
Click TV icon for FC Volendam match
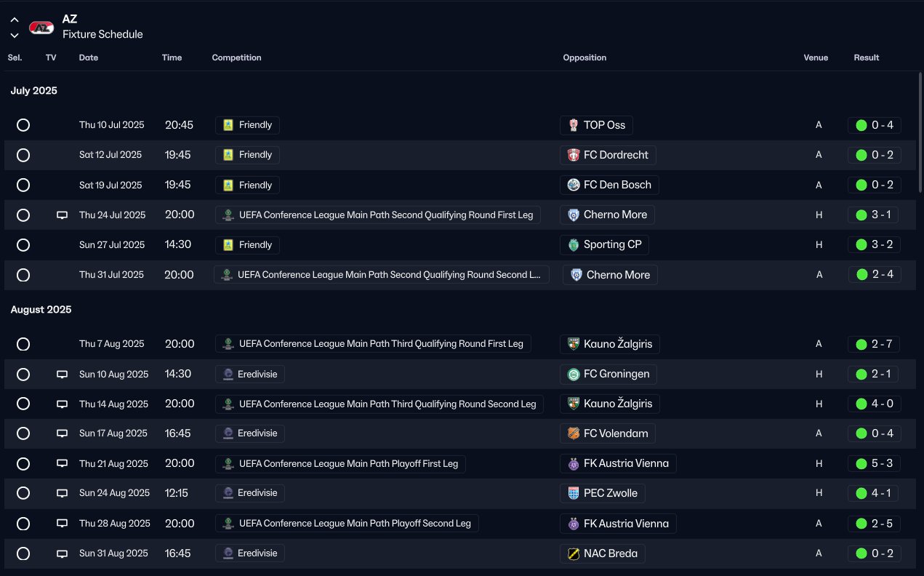pos(63,433)
